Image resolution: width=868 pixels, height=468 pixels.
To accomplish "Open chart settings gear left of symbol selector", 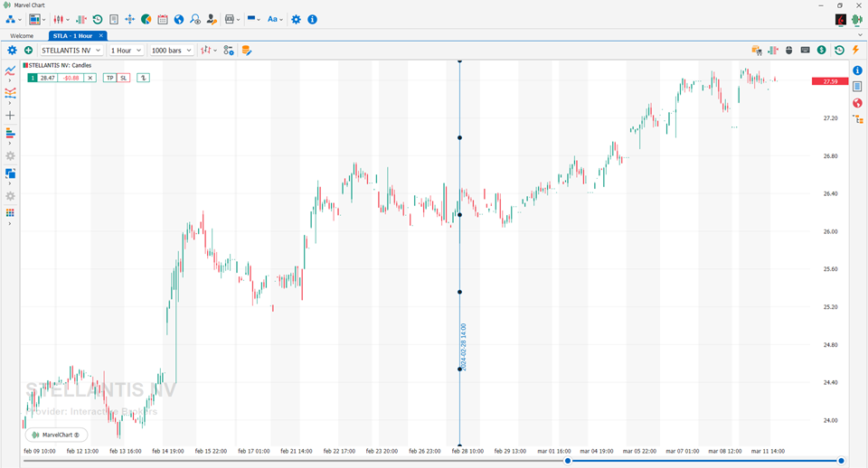I will coord(12,51).
